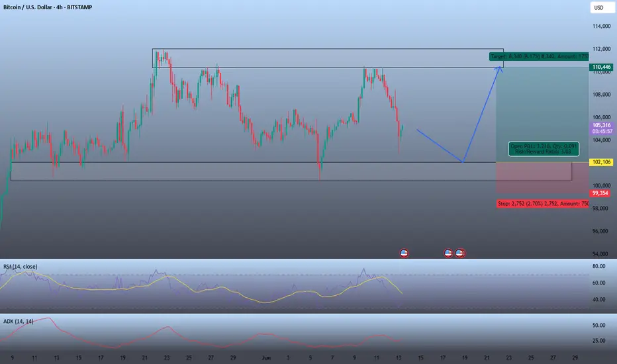Click the 105,316 current price tag
Image resolution: width=617 pixels, height=364 pixels.
pyautogui.click(x=602, y=125)
